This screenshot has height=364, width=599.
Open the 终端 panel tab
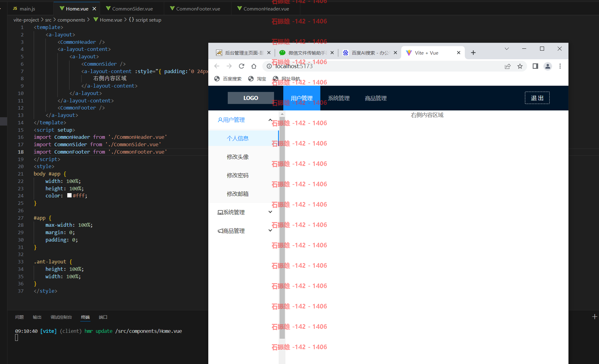(85, 317)
